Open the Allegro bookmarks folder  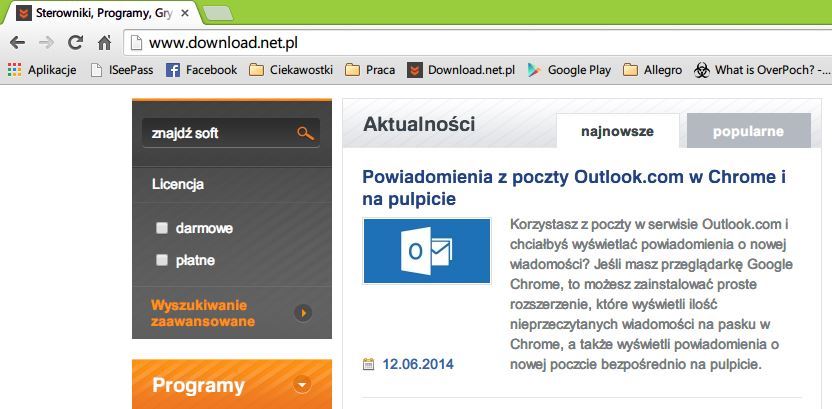[653, 70]
